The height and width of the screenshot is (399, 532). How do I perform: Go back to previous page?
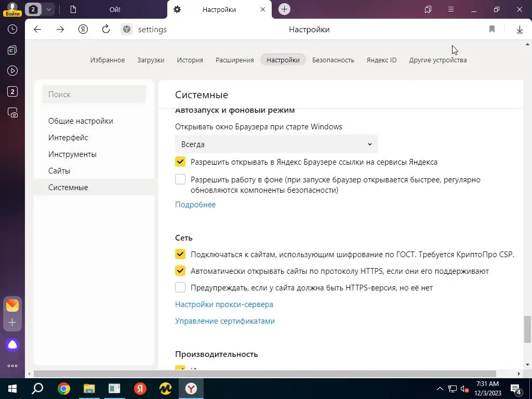[37, 30]
